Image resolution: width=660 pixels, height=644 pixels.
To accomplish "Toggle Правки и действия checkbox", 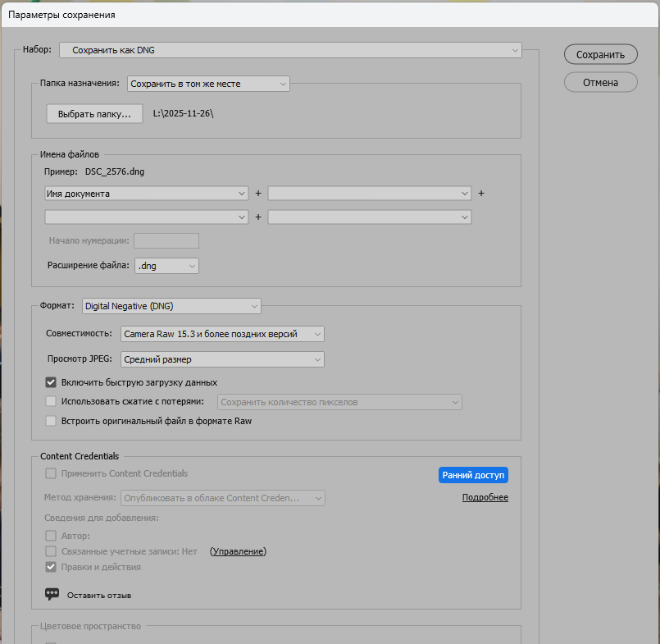I will 51,567.
